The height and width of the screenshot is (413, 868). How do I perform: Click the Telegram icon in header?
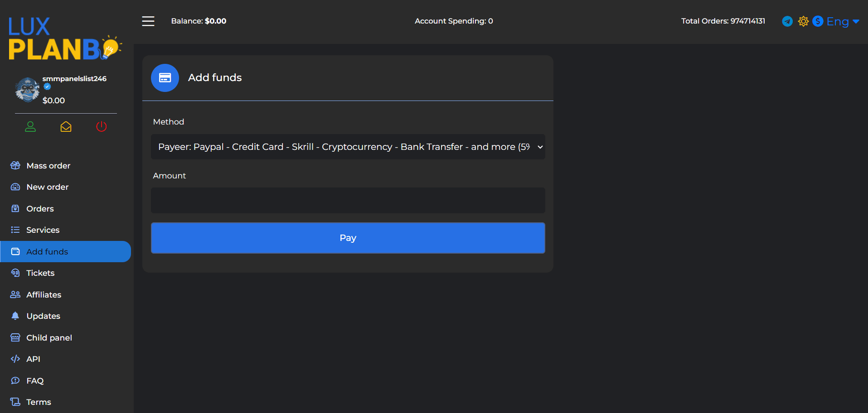787,21
